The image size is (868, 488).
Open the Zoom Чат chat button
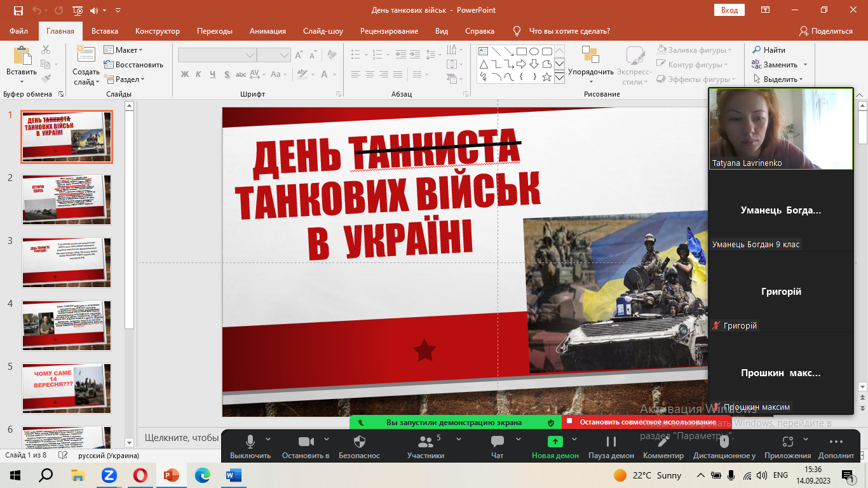[x=498, y=446]
